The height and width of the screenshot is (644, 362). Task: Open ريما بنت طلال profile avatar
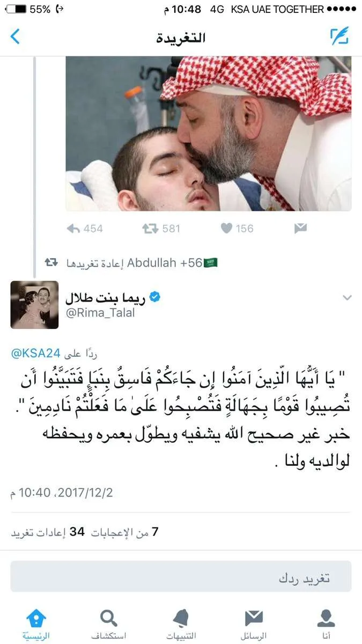34,305
